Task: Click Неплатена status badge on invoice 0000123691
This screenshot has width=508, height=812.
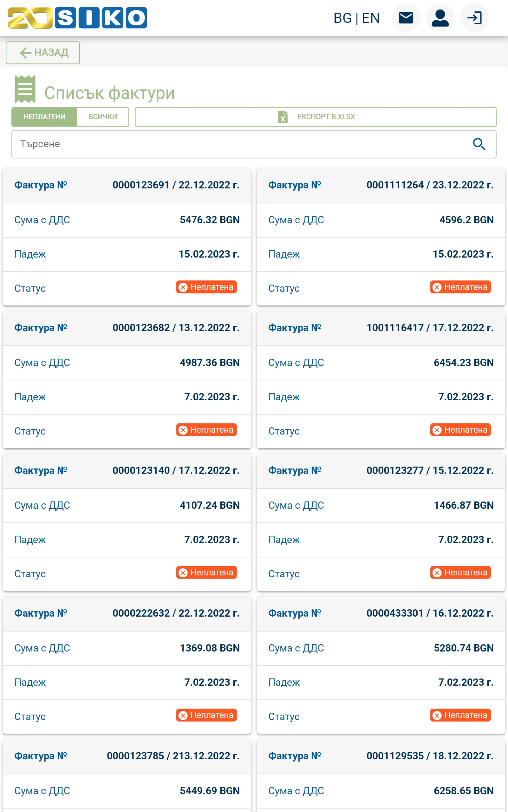Action: [x=206, y=287]
